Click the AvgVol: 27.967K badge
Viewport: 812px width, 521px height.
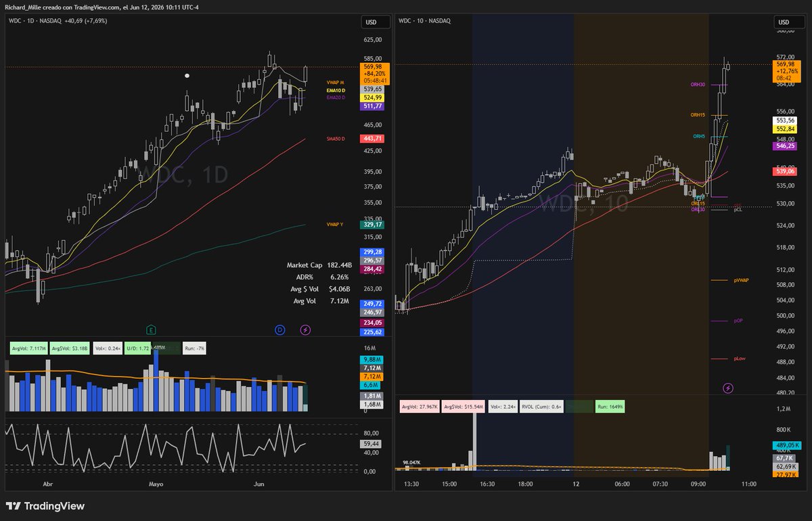(x=419, y=407)
